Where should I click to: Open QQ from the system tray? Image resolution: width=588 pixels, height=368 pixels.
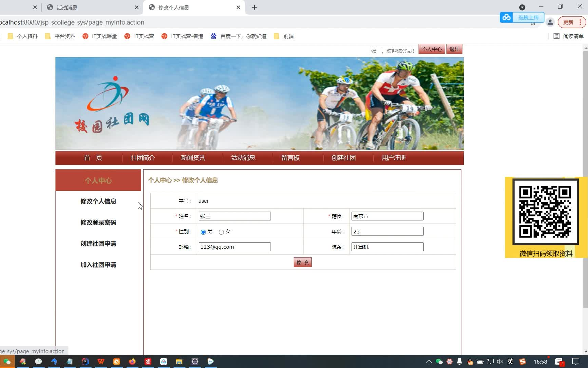pos(470,362)
